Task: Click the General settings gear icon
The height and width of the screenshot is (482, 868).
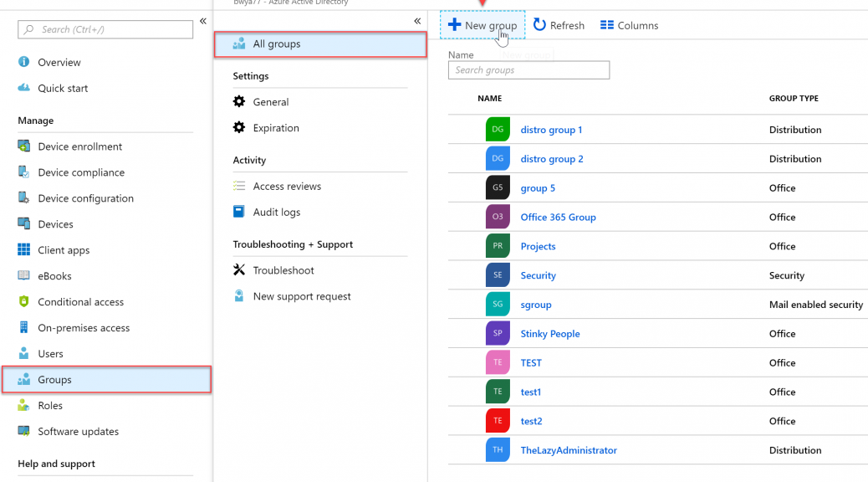Action: 239,101
